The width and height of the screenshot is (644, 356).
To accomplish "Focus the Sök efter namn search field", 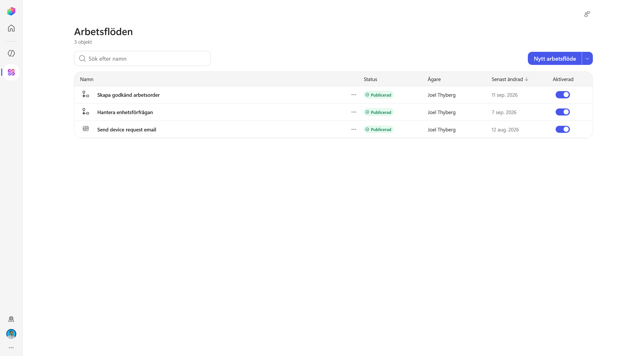I will pos(142,59).
